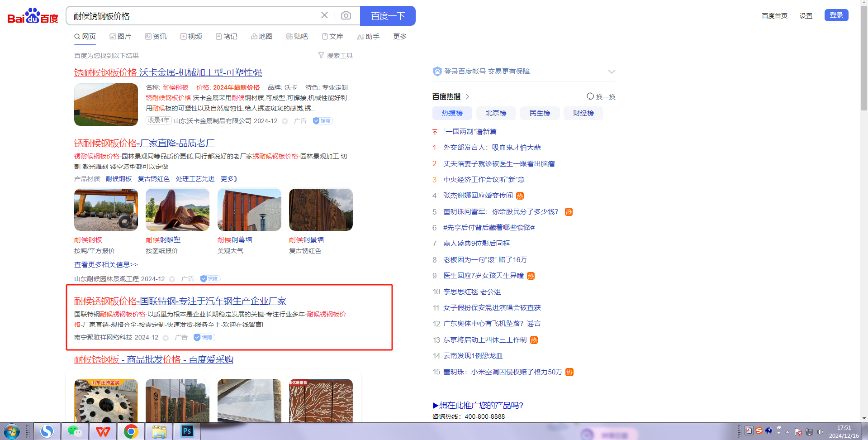The image size is (868, 440).
Task: Open the 处理工艺先进 link
Action: point(195,179)
